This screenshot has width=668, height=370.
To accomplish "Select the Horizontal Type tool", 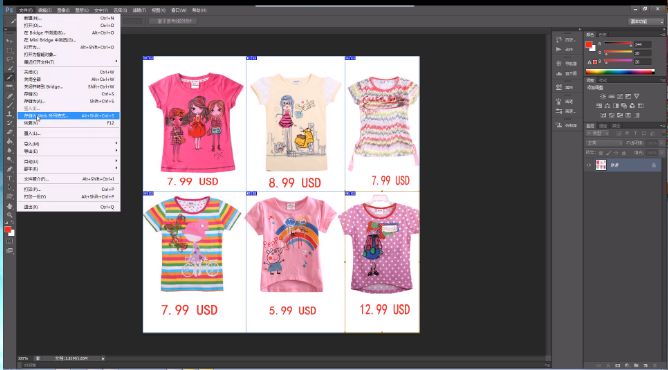I will click(x=9, y=178).
